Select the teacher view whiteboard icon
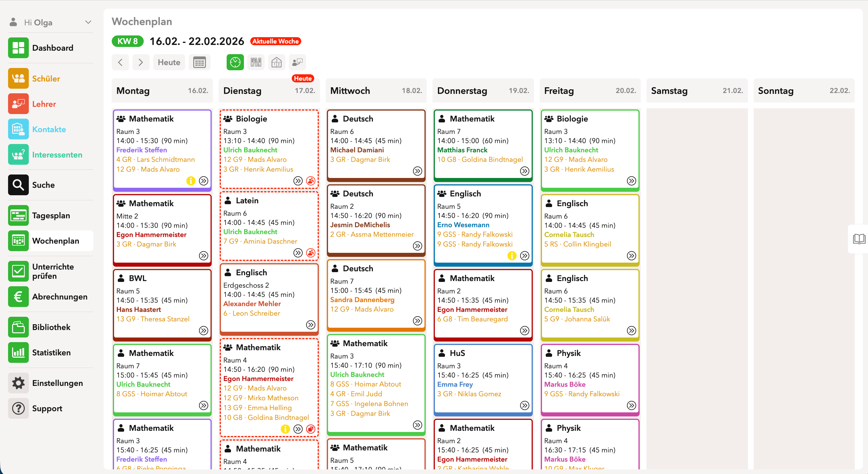The image size is (868, 474). [x=297, y=62]
